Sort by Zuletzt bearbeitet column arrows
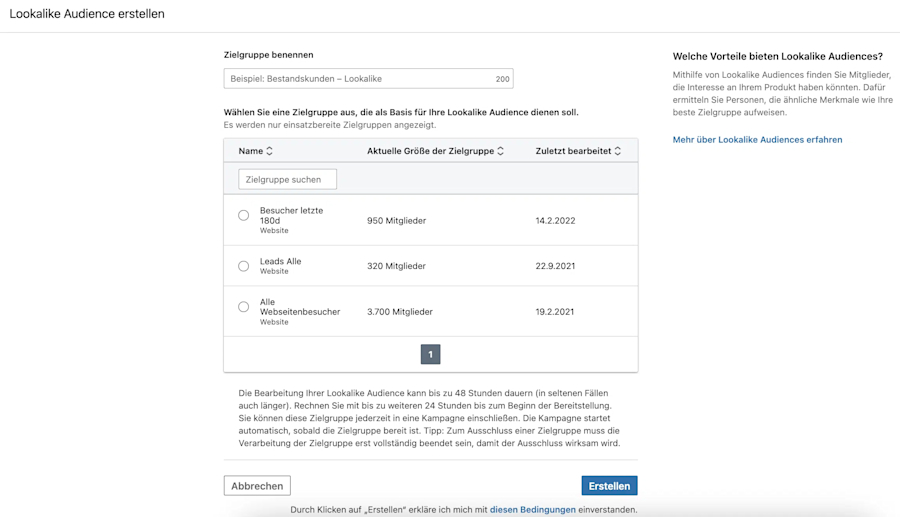 [618, 151]
